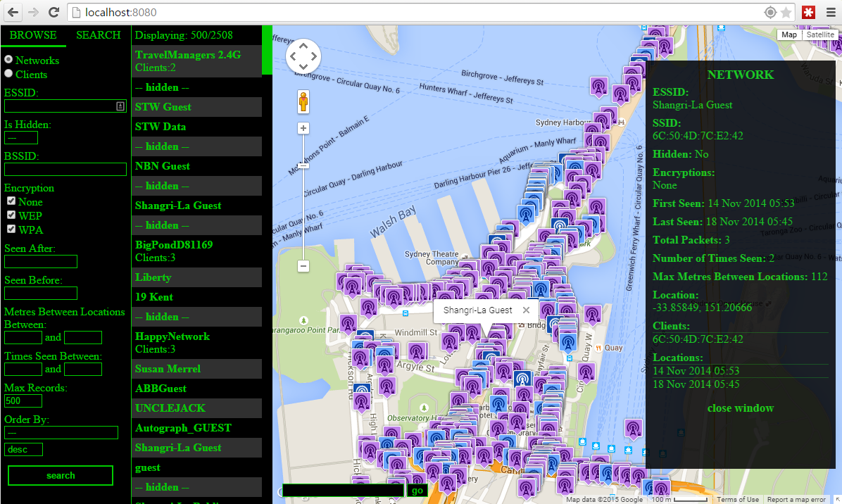This screenshot has height=504, width=842.
Task: Toggle the WEP encryption checkbox
Action: (11, 215)
